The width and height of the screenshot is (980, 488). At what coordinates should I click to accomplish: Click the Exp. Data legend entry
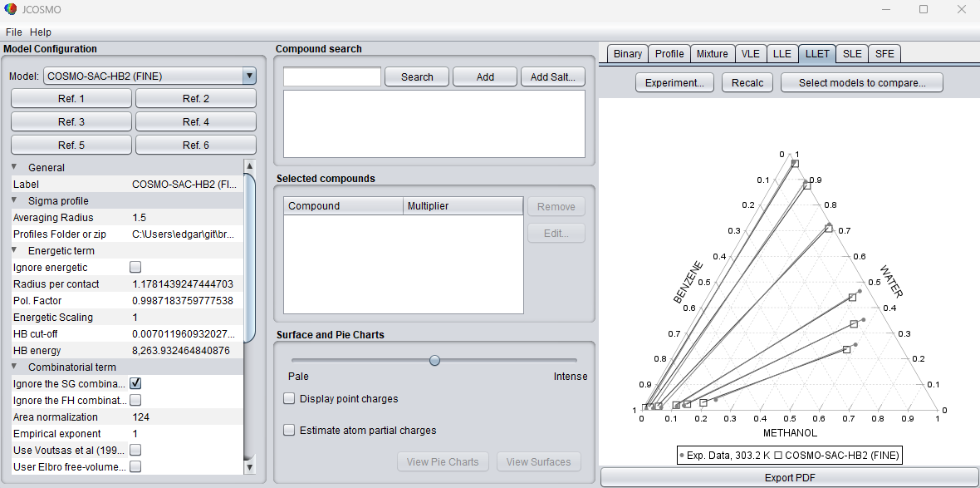[723, 456]
